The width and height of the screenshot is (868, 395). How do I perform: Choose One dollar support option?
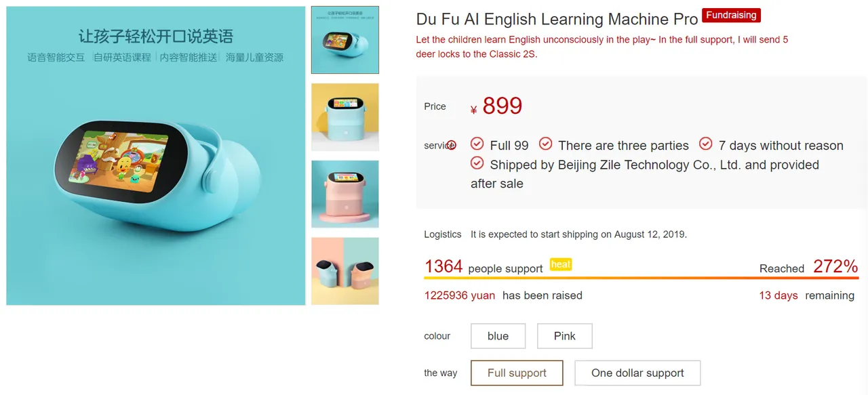637,373
